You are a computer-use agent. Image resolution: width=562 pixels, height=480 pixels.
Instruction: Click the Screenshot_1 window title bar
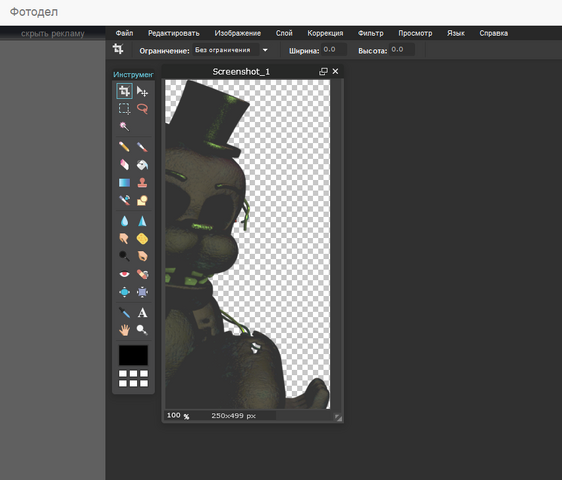click(241, 72)
